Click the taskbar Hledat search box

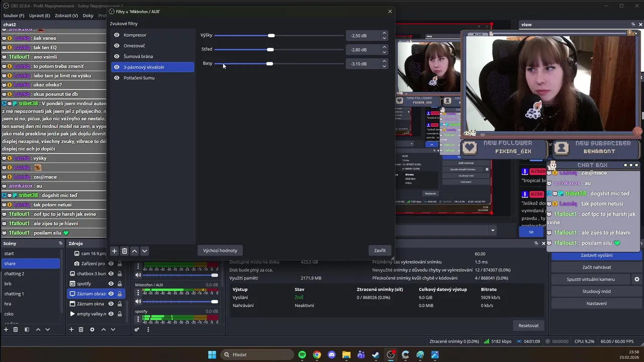click(258, 354)
